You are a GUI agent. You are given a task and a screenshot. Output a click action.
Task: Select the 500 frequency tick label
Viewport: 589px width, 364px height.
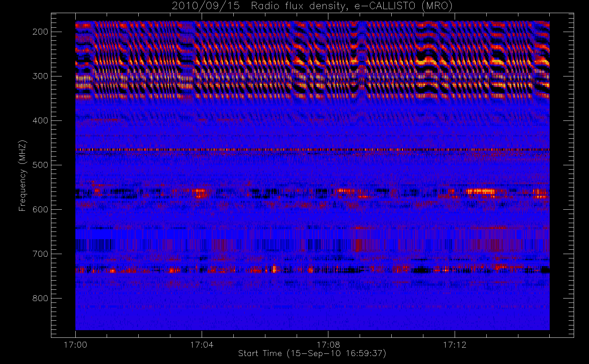(x=40, y=165)
